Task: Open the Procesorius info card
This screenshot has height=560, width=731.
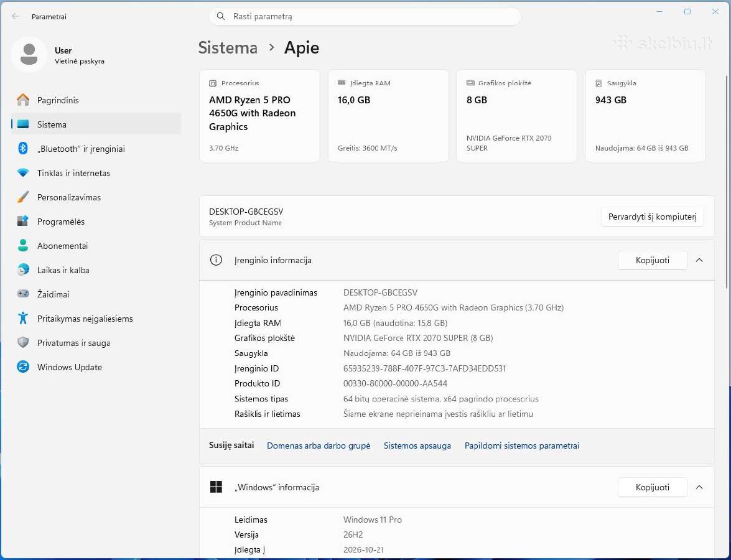Action: 259,116
